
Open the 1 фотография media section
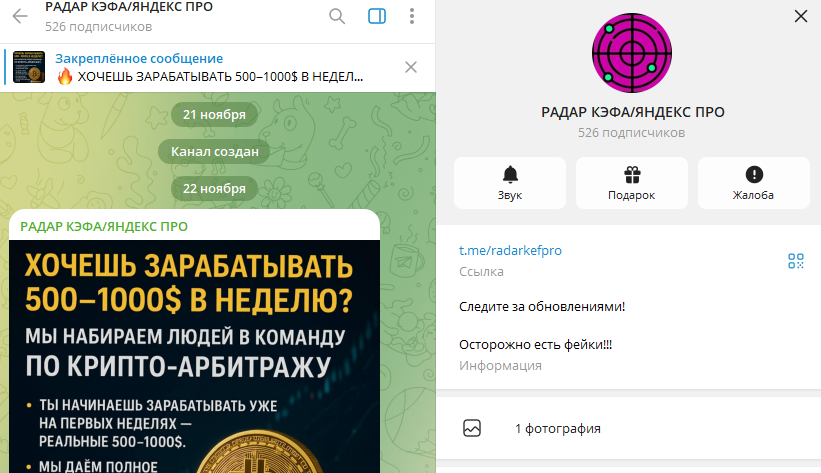tap(557, 429)
